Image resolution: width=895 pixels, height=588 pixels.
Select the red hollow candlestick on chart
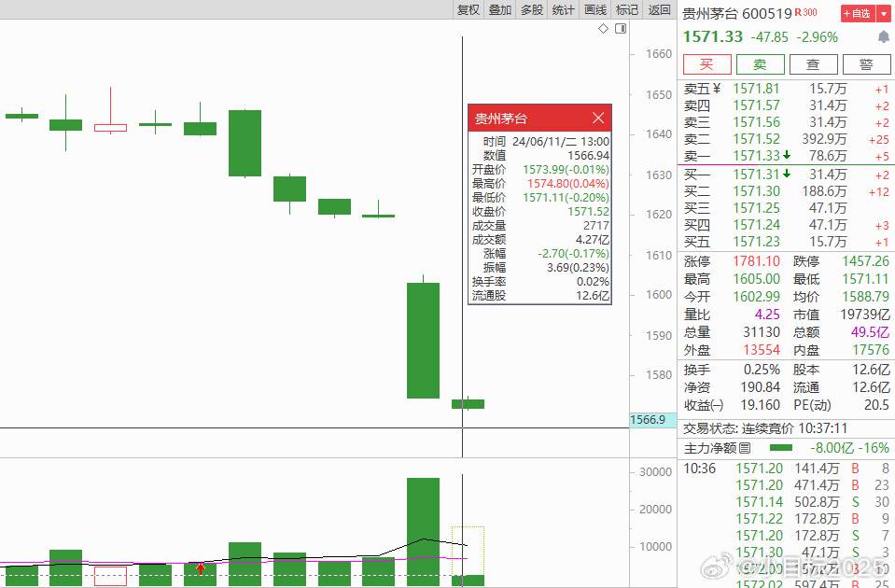[111, 127]
